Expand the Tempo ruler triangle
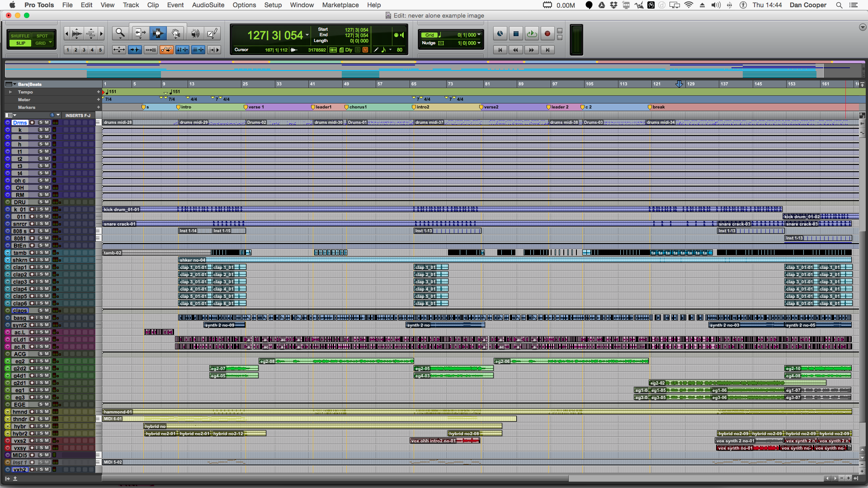The width and height of the screenshot is (868, 488). click(x=10, y=92)
